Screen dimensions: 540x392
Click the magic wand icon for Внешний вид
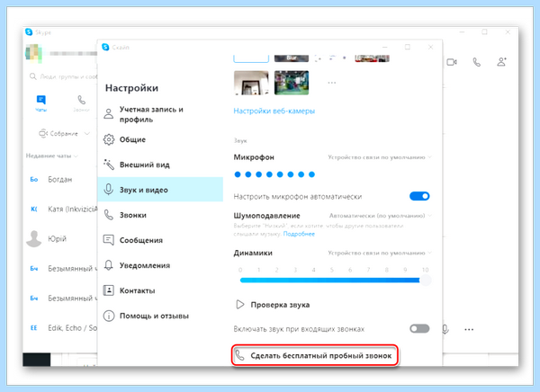(109, 165)
